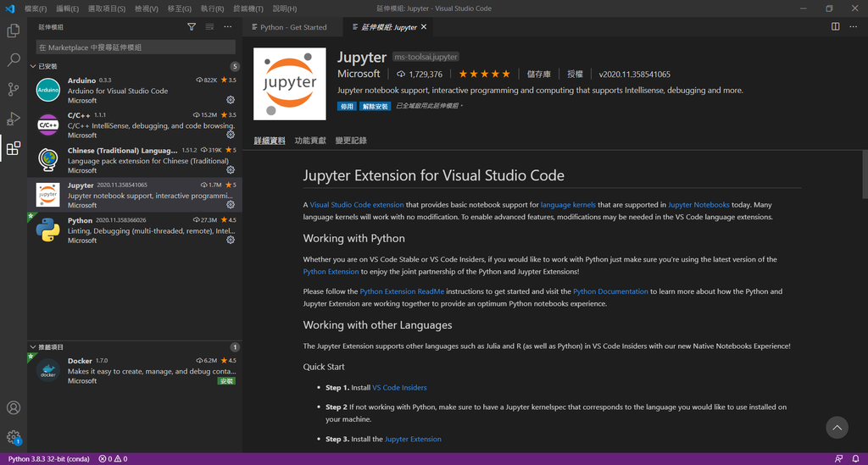
Task: Click the 解除安裝 uninstall button
Action: 375,106
